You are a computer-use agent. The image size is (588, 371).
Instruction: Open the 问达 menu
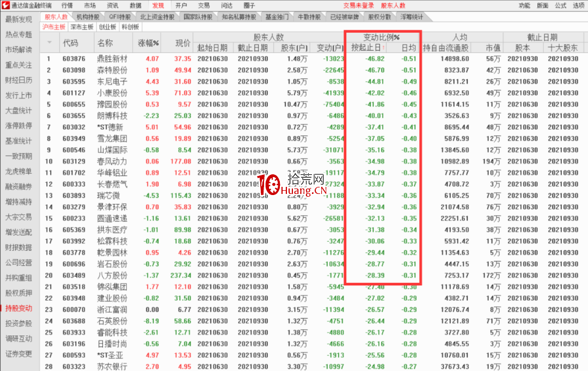(x=226, y=5)
